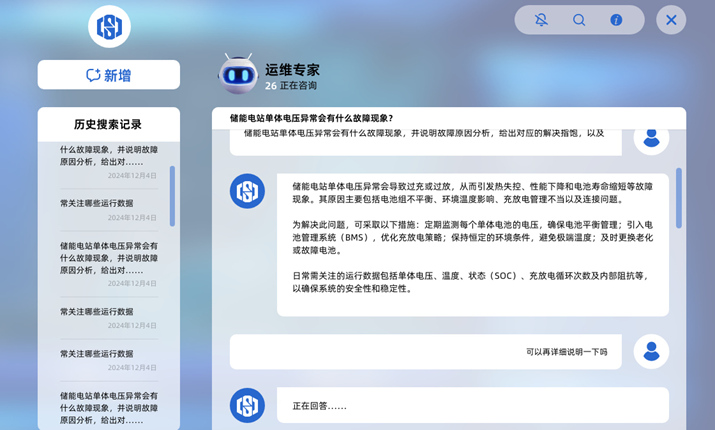This screenshot has width=715, height=430.
Task: Click the 正在回答…… reply bubble
Action: tap(472, 405)
